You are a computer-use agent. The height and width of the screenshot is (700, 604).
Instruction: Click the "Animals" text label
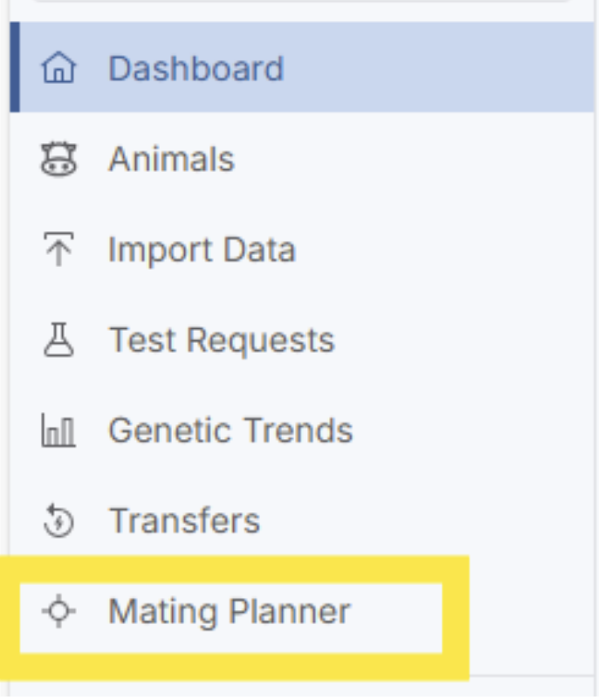(171, 160)
